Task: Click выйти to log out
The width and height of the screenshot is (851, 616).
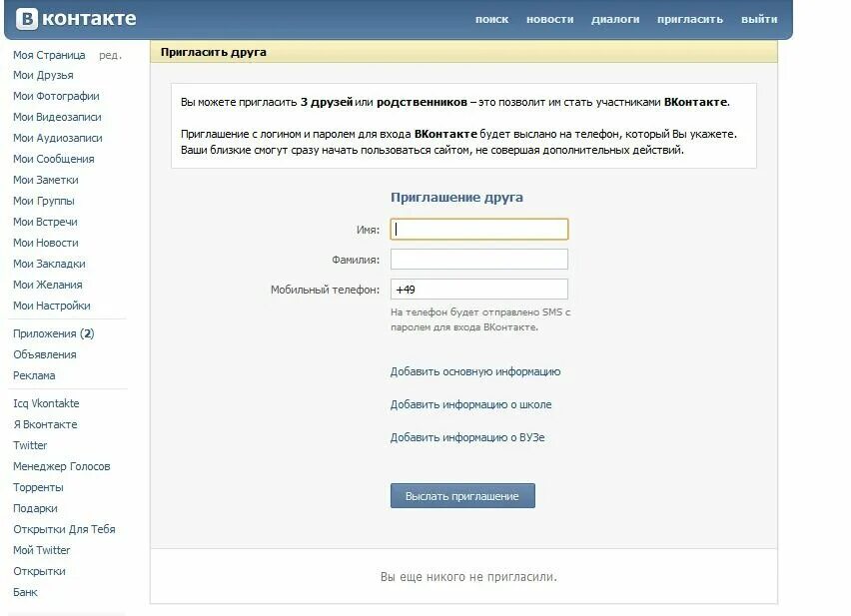Action: pyautogui.click(x=759, y=20)
